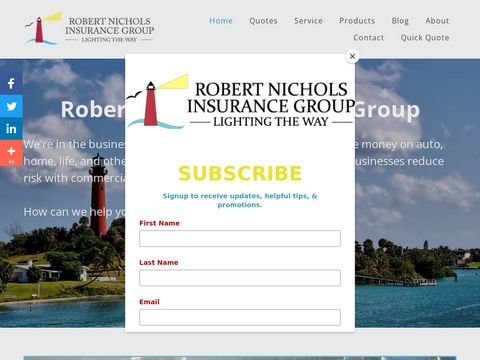Open the About menu item

click(x=437, y=21)
